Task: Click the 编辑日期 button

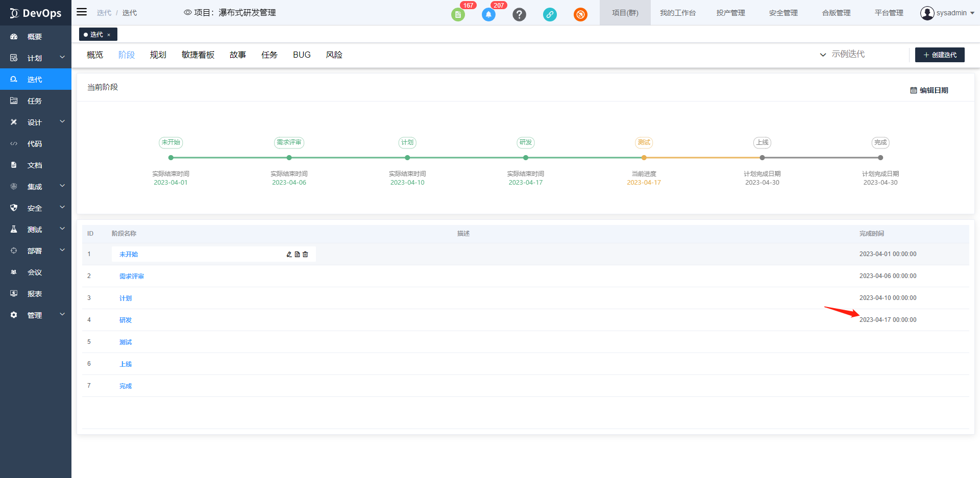Action: (929, 90)
